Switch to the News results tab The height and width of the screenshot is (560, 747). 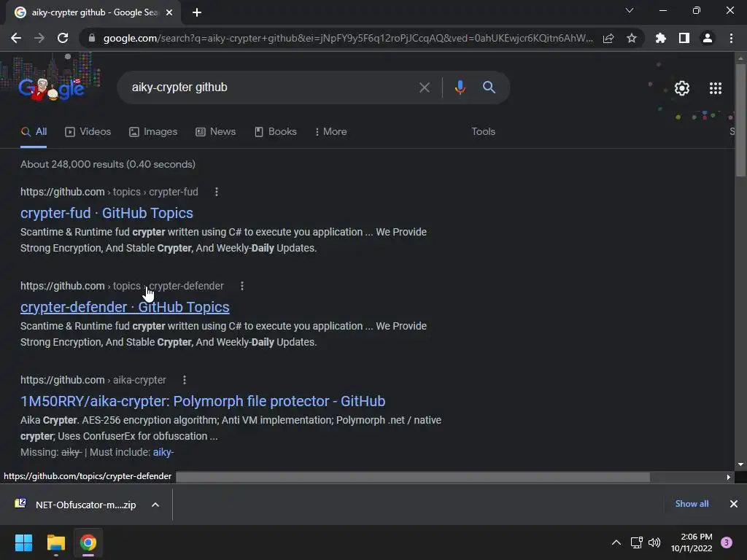point(215,132)
